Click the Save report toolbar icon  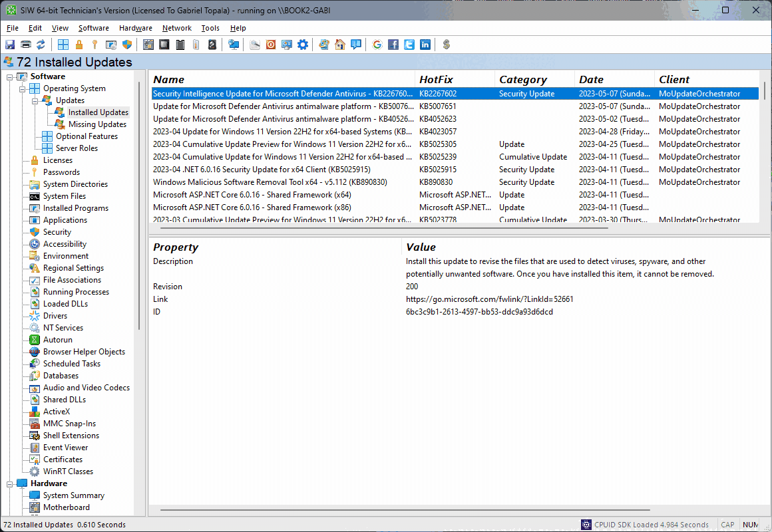click(9, 45)
